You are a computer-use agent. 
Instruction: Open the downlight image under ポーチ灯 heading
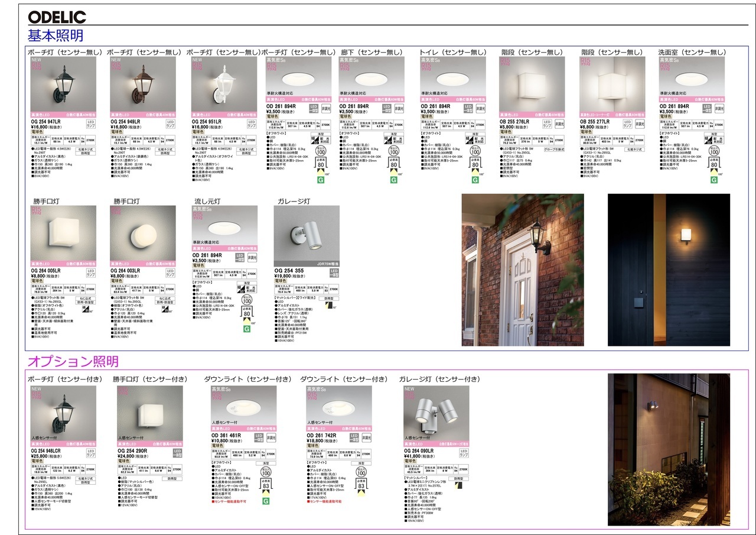point(298,80)
